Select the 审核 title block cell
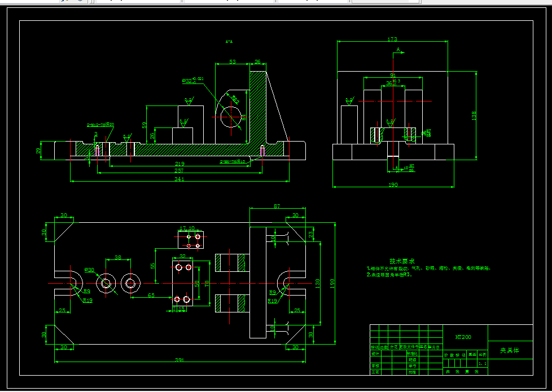 pyautogui.click(x=375, y=365)
